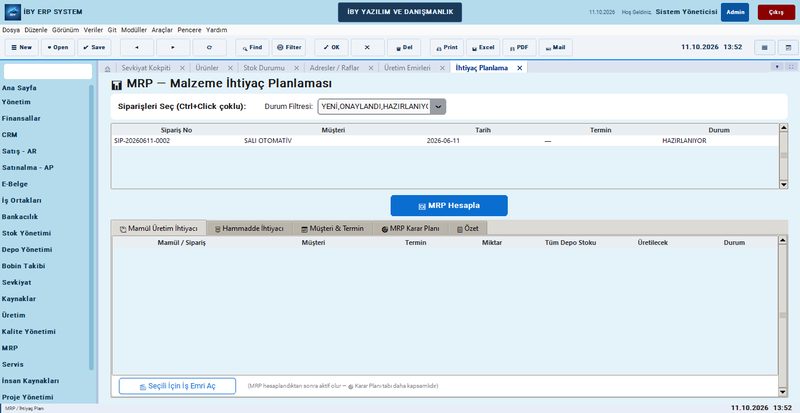Image resolution: width=800 pixels, height=413 pixels.
Task: Click the Tüm Depo Stoku column header
Action: (570, 242)
